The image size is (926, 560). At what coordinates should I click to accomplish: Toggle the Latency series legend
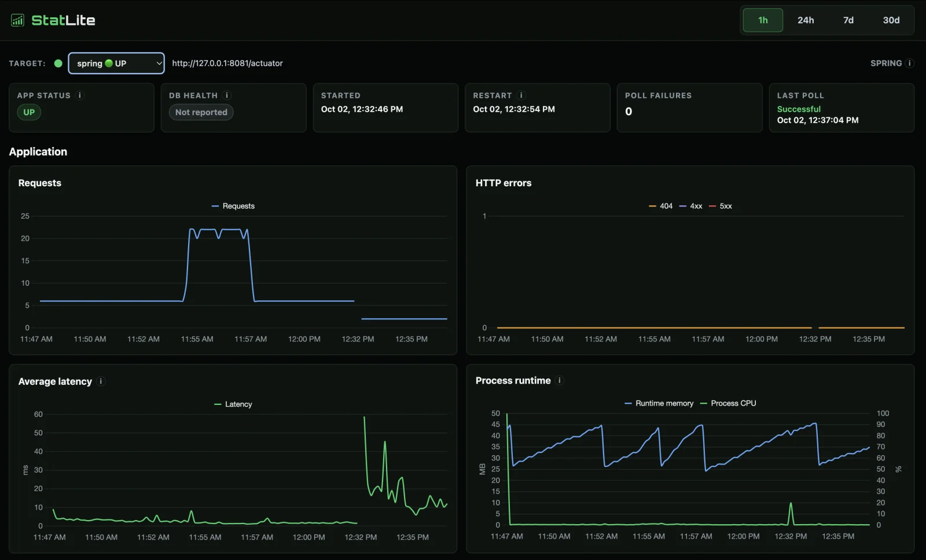click(x=233, y=404)
